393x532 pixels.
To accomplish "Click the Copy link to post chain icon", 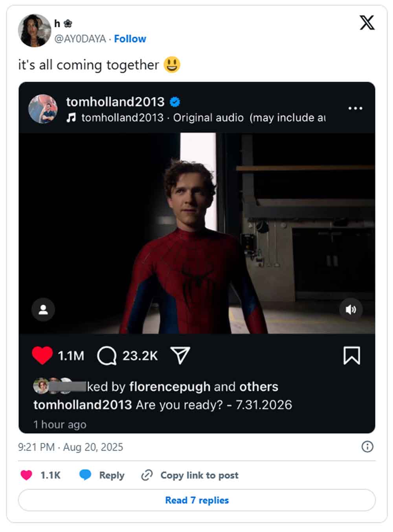I will tap(147, 475).
